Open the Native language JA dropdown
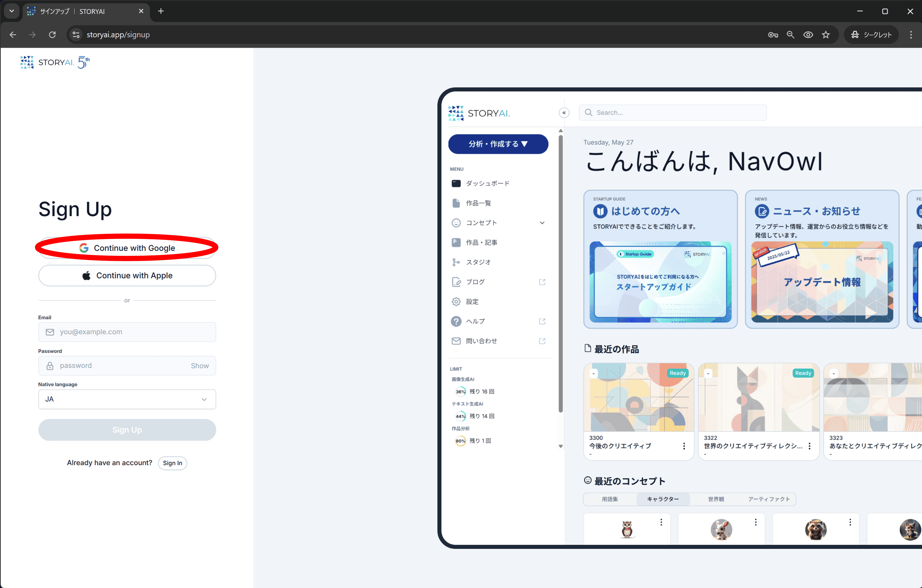The image size is (922, 588). coord(127,399)
